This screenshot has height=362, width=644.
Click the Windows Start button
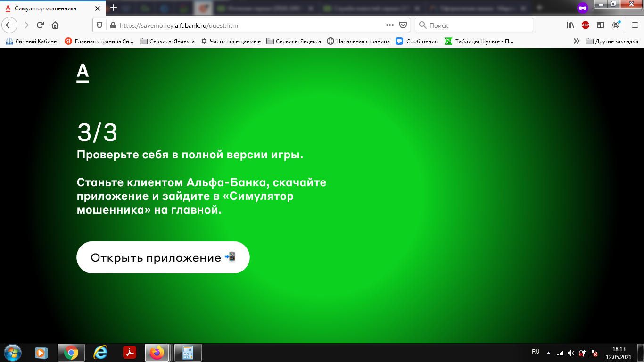(12, 353)
